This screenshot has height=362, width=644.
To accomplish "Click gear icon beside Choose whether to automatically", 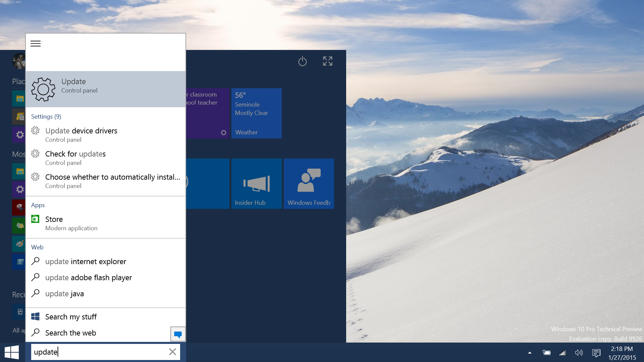I will (35, 177).
